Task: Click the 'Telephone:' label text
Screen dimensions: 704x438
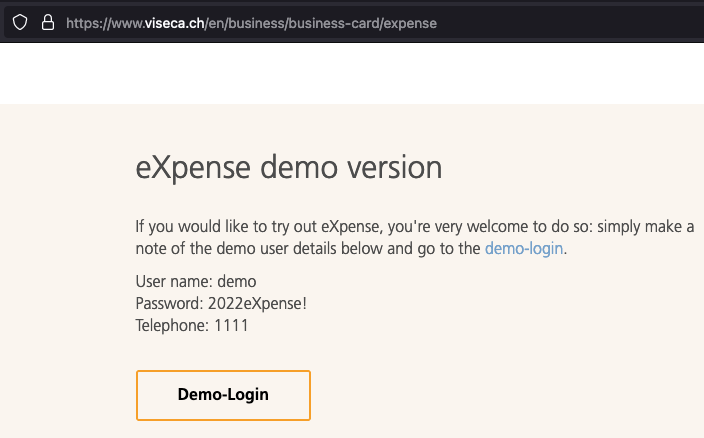Action: tap(172, 326)
